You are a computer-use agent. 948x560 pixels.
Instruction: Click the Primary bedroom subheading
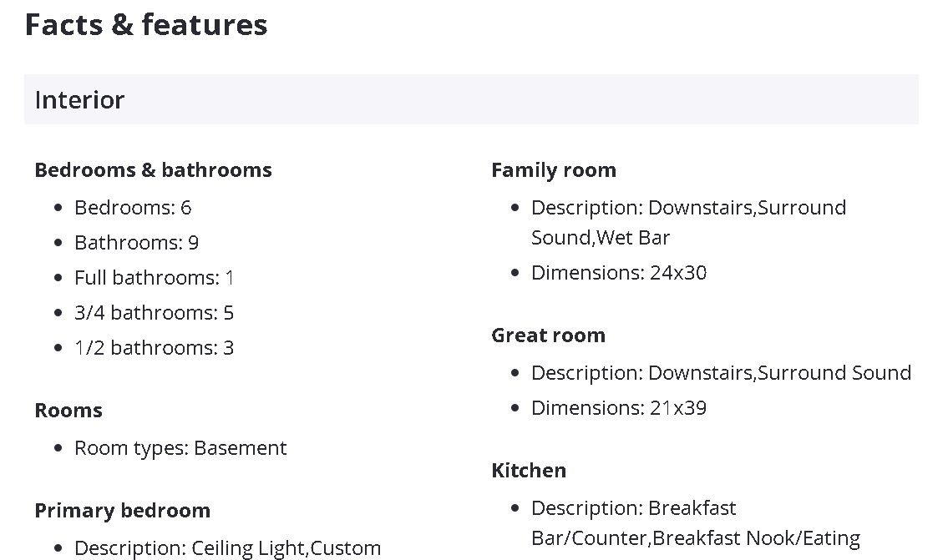122,511
